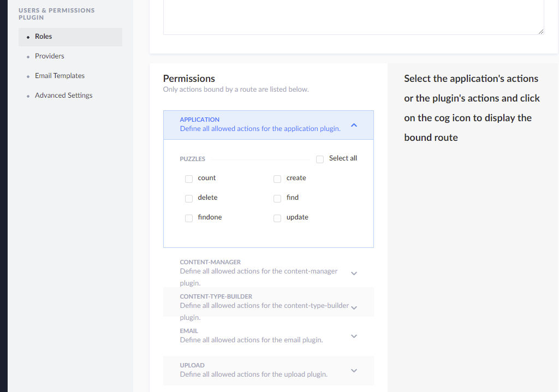
Task: Click inside the description text area
Action: click(x=353, y=16)
